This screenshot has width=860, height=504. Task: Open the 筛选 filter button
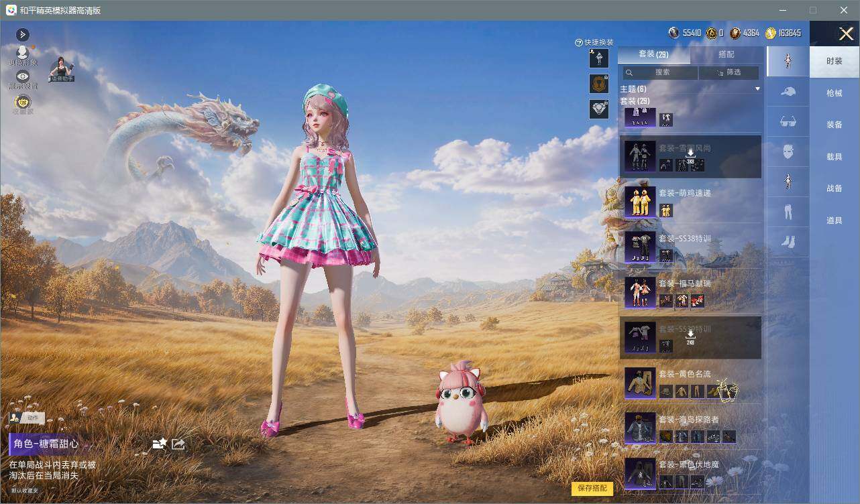729,72
